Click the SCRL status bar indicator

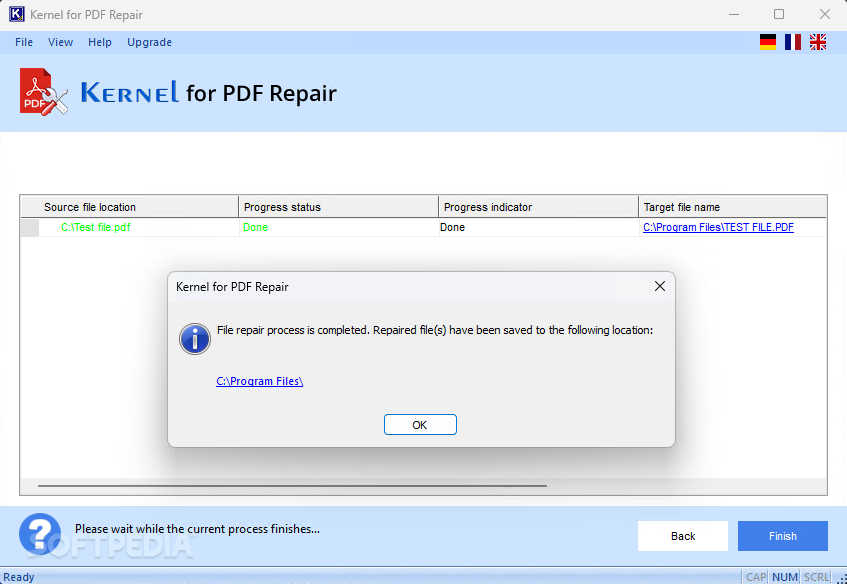pyautogui.click(x=816, y=577)
